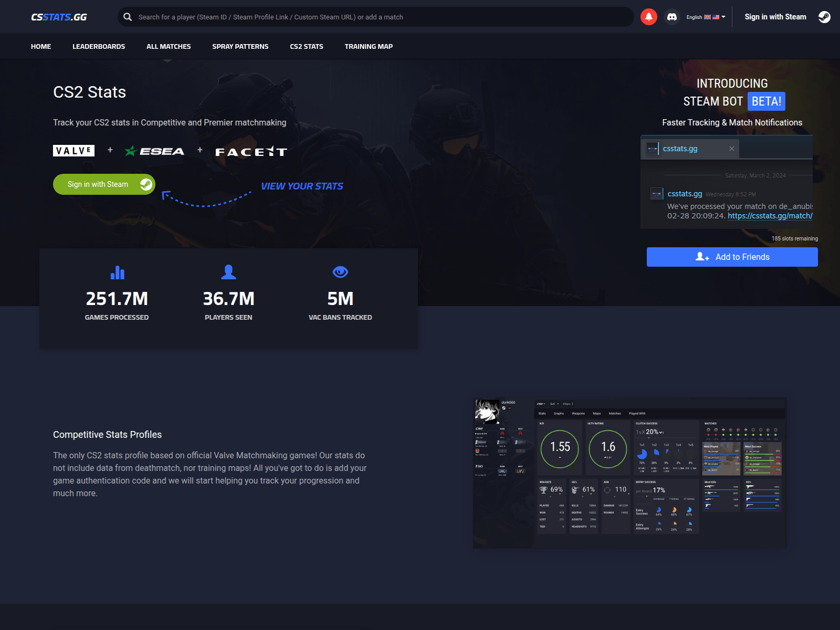Close the csstats.gg chat tab
The image size is (840, 630).
click(732, 149)
